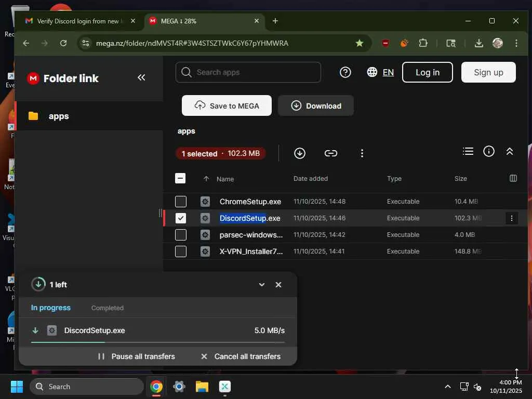
Task: Toggle the select-all checkbox in header
Action: tap(180, 178)
